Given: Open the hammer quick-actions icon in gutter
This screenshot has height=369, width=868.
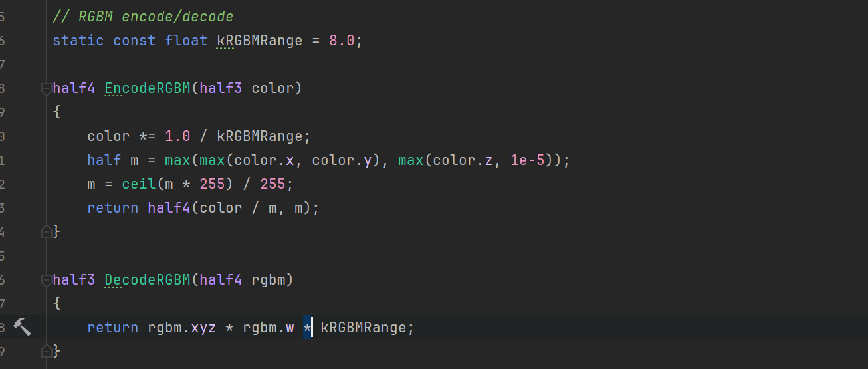Looking at the screenshot, I should pyautogui.click(x=22, y=326).
